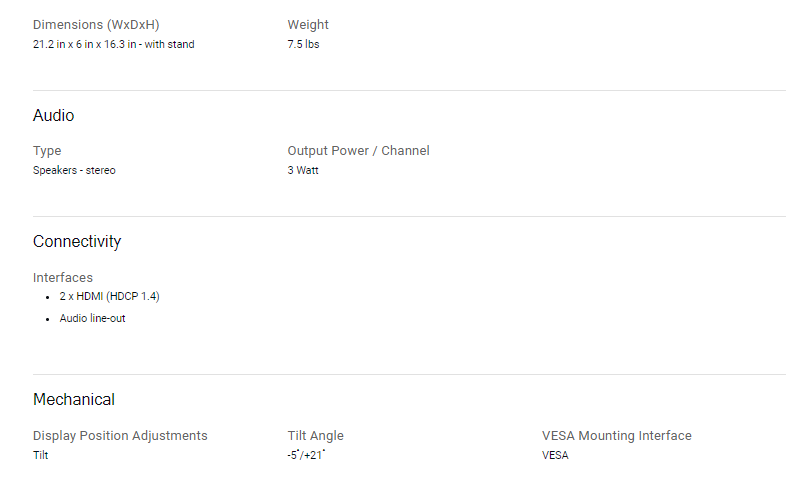
Task: Click the -5/+21 tilt angle value
Action: coord(306,455)
